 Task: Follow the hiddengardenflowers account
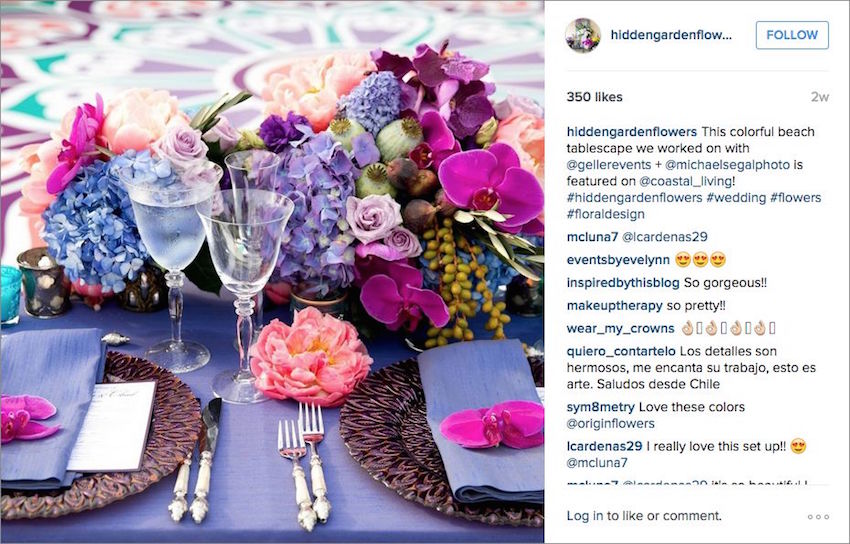click(x=792, y=35)
